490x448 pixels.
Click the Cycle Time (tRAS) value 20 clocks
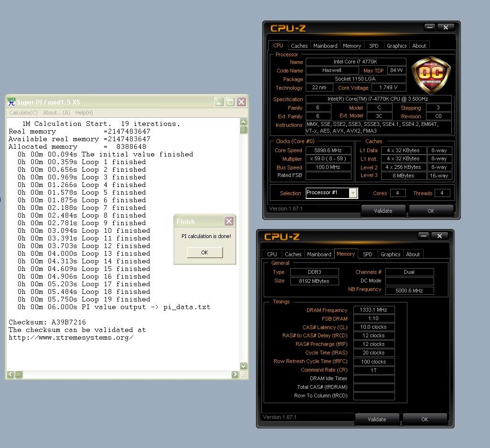374,353
